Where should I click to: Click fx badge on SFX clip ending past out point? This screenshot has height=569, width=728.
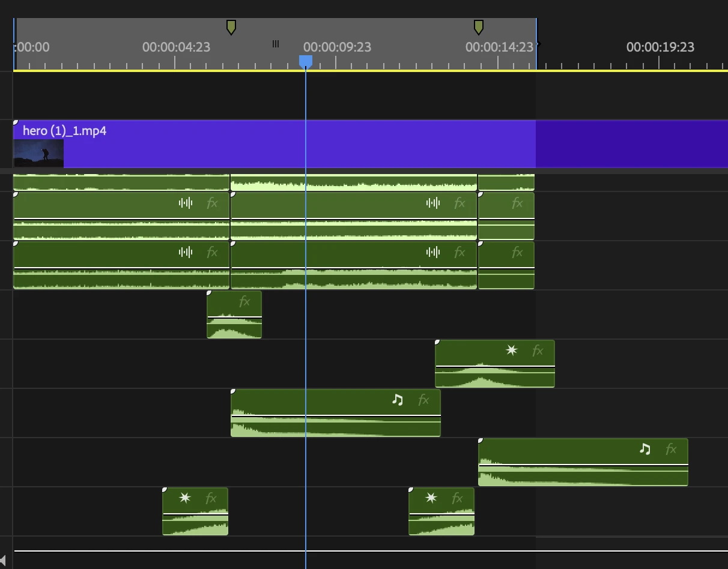538,351
